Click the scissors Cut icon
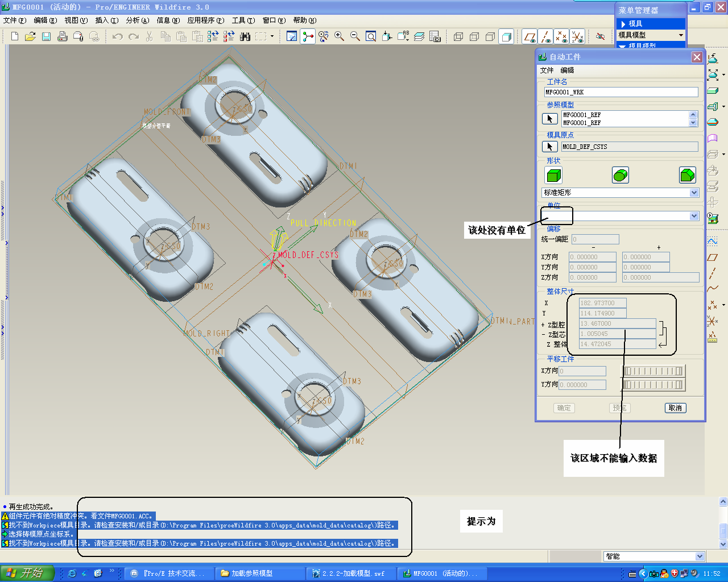728x582 pixels. click(x=150, y=36)
